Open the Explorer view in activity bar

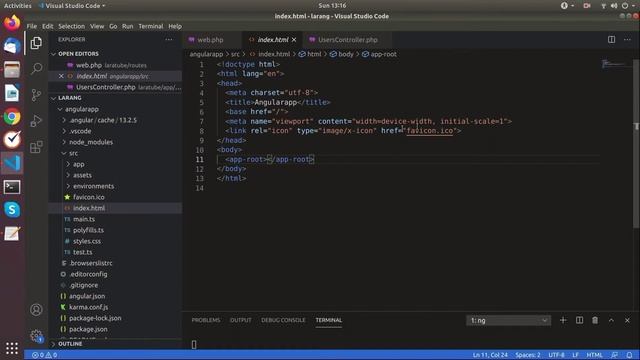(36, 43)
